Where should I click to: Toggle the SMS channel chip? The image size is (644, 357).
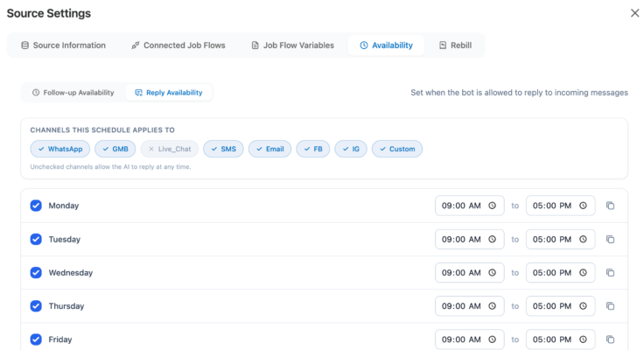coord(222,149)
